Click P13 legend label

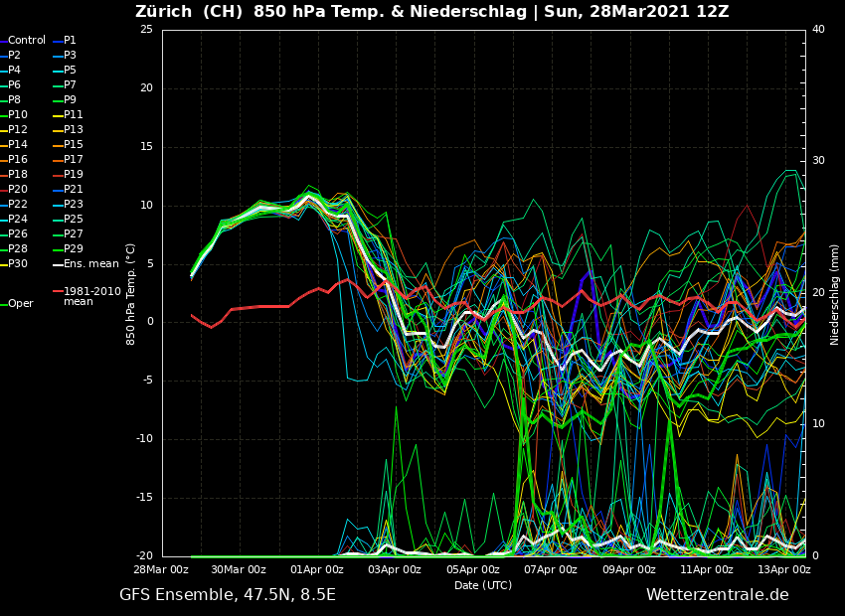(74, 130)
